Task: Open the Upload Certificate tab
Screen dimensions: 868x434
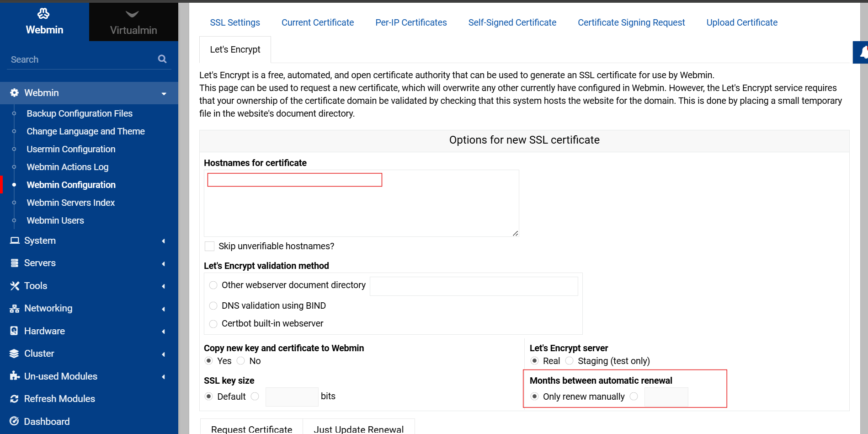Action: pos(742,22)
